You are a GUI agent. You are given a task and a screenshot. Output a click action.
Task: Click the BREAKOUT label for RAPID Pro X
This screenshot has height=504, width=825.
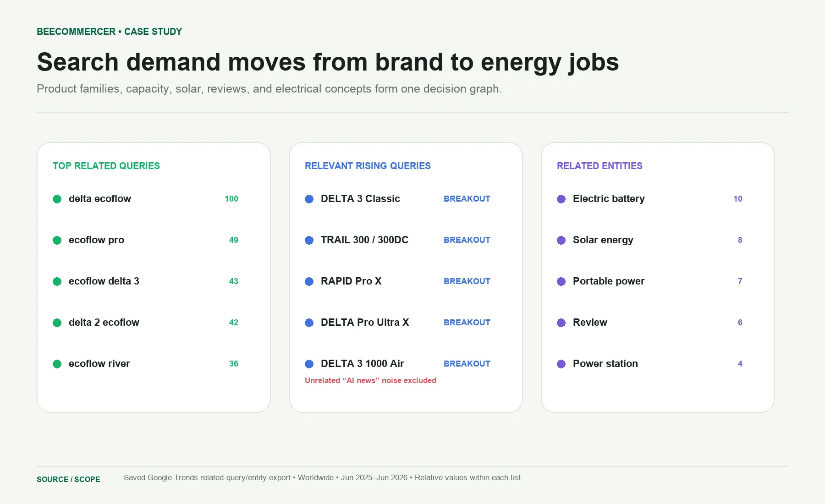click(x=467, y=281)
